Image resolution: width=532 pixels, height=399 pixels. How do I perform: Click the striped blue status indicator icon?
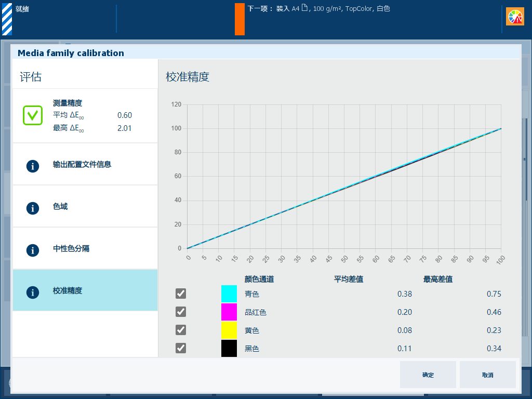click(x=7, y=19)
